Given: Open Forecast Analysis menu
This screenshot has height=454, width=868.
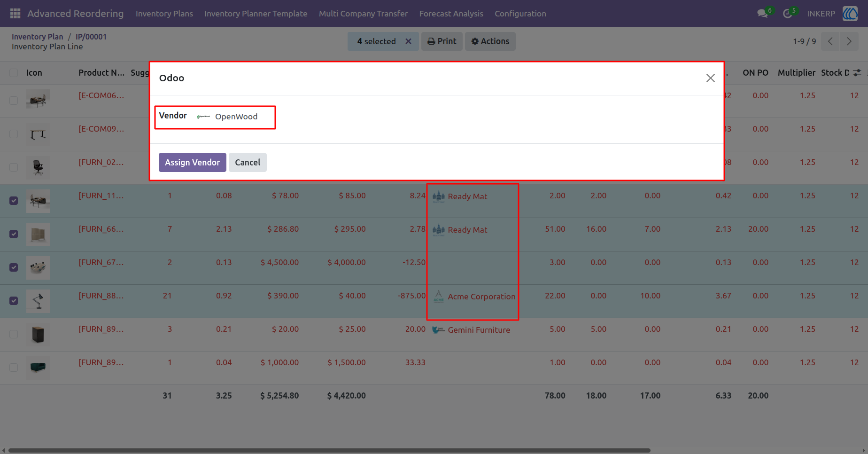Looking at the screenshot, I should pyautogui.click(x=451, y=14).
